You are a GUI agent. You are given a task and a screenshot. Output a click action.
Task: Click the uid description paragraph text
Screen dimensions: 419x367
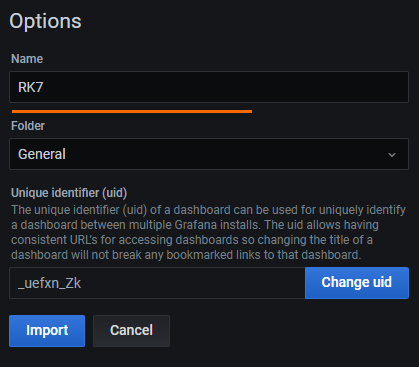(208, 232)
